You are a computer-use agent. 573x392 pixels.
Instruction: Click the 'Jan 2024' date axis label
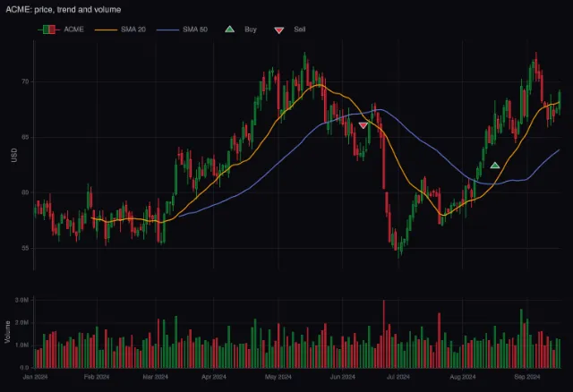point(35,377)
